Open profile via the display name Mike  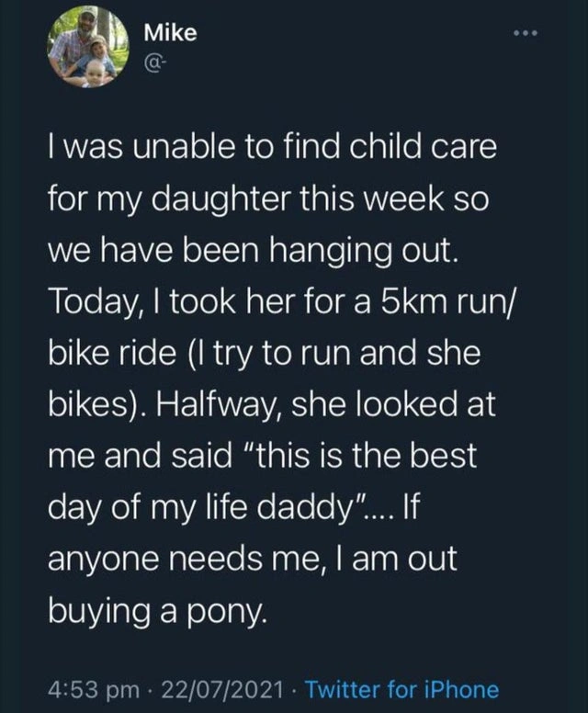pos(170,33)
